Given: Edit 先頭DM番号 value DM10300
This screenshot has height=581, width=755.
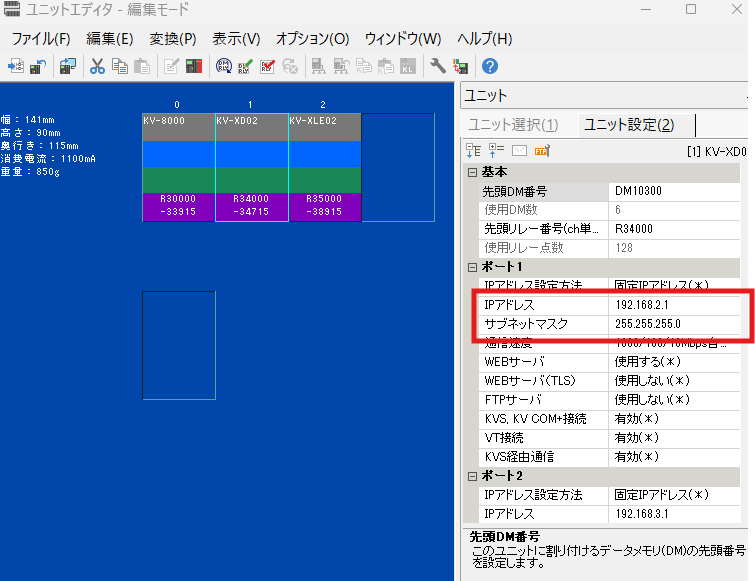Looking at the screenshot, I should pos(675,191).
